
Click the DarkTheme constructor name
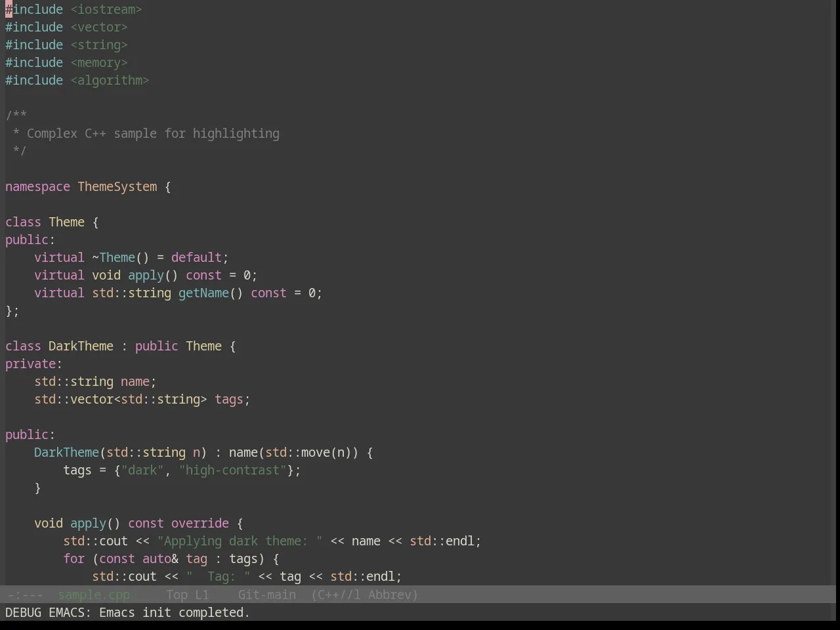pos(66,452)
